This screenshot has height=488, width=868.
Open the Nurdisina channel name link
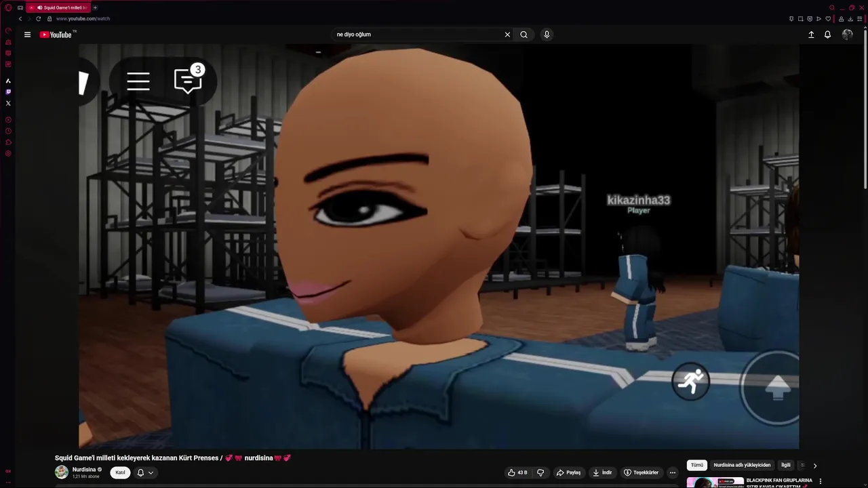pyautogui.click(x=84, y=470)
